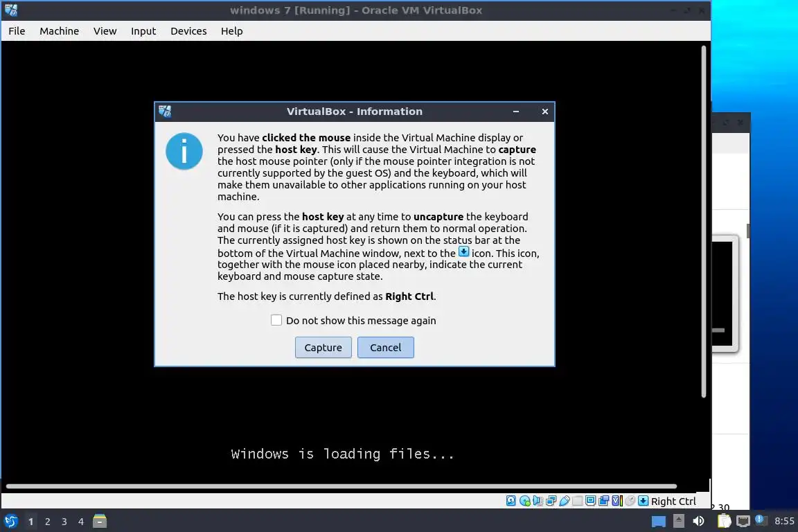Image resolution: width=798 pixels, height=532 pixels.
Task: Open the volume control tray icon
Action: click(698, 521)
